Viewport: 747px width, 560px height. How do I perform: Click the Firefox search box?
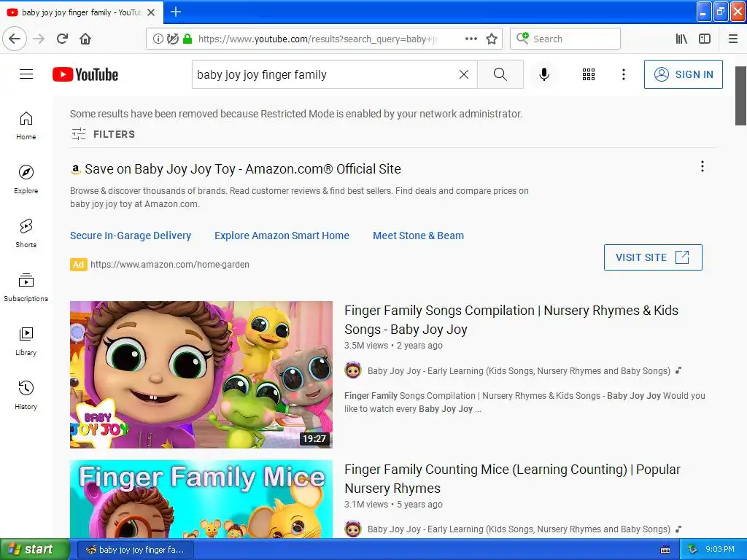[x=565, y=39]
